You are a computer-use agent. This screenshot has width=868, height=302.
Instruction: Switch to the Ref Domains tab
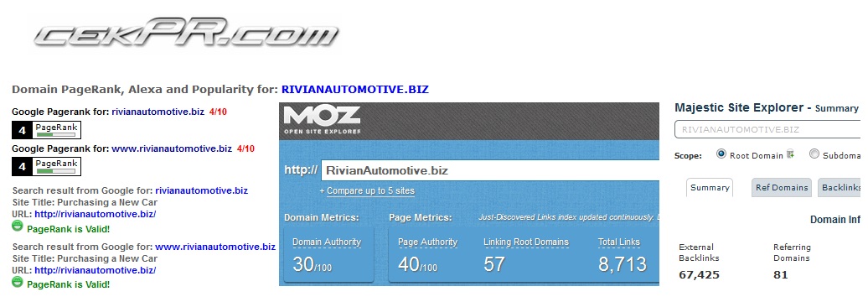point(782,187)
